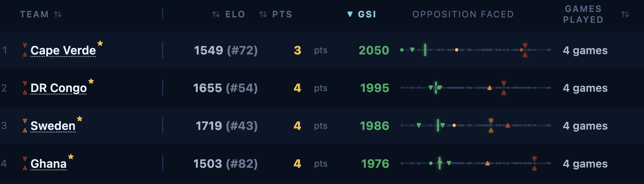Image resolution: width=644 pixels, height=184 pixels.
Task: Expand Cape Verde row hourglass marker
Action: click(x=25, y=50)
